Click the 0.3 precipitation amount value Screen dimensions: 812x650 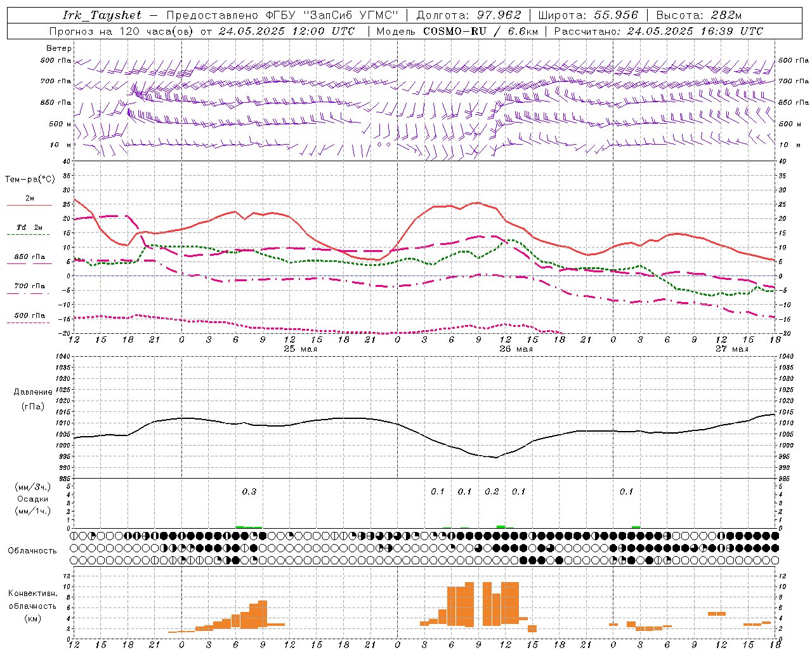[x=249, y=491]
